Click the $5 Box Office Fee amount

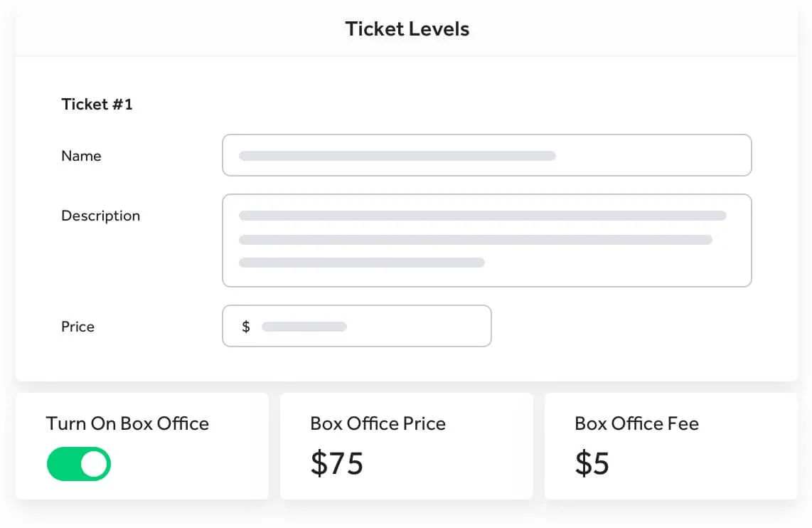tap(592, 463)
